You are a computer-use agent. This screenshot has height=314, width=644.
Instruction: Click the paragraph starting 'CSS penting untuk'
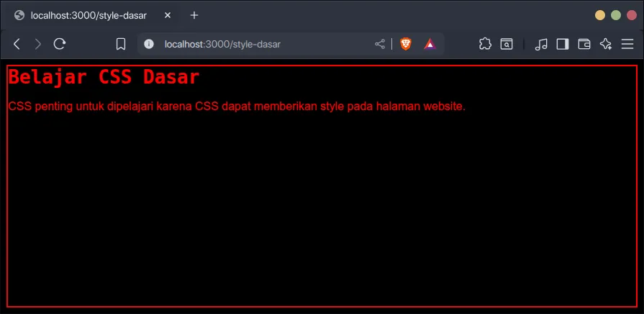pyautogui.click(x=237, y=107)
